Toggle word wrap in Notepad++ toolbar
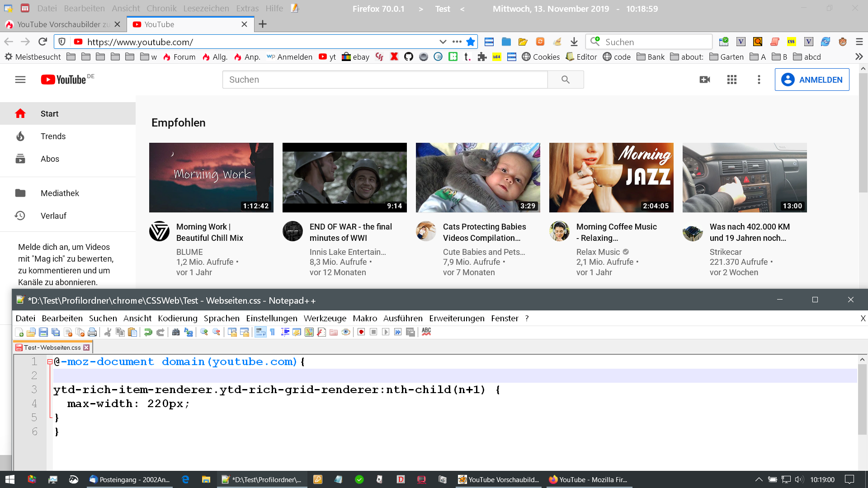 260,333
